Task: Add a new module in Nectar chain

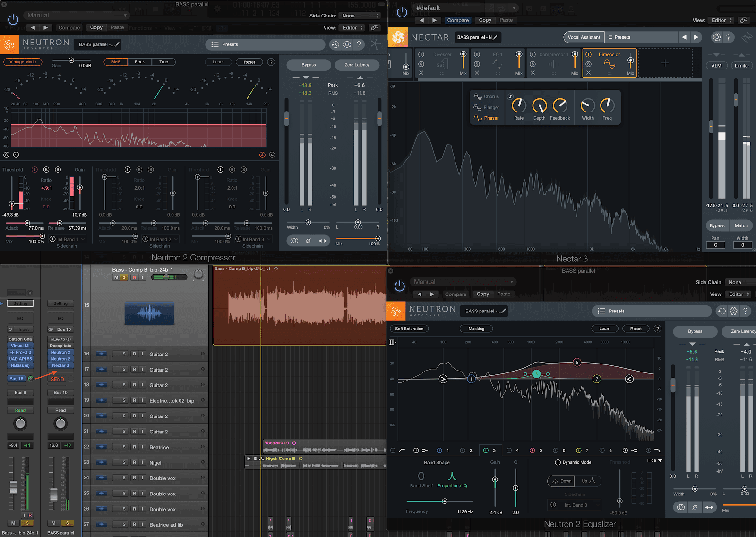Action: coord(665,63)
